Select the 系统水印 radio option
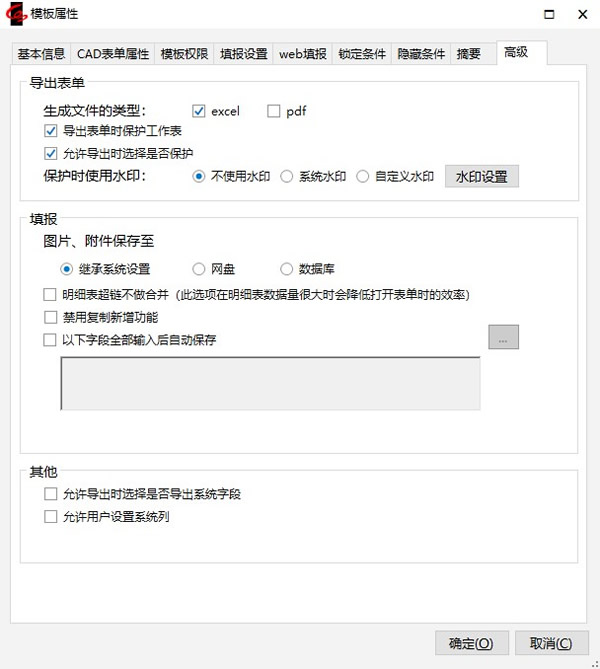 click(287, 177)
